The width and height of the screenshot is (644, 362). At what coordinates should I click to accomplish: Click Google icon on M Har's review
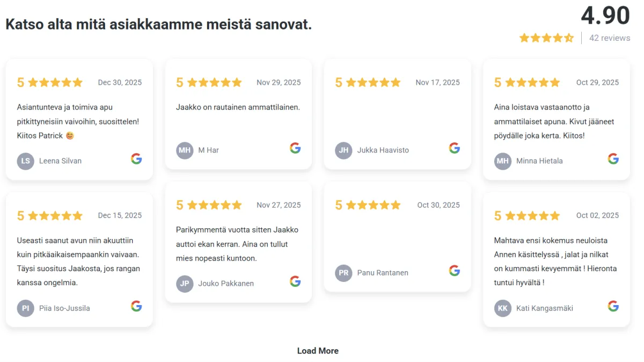coord(295,148)
